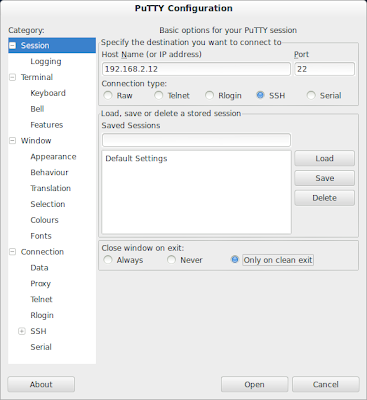
Task: Go to Keyboard settings
Action: pyautogui.click(x=48, y=93)
